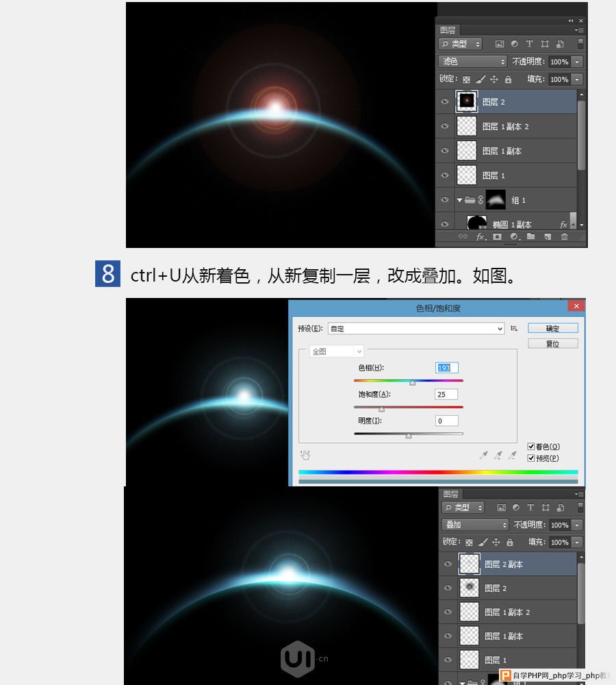Hide 图层 1 副本 2 in 滤色 layers panel
Screen dimensions: 616x685
[x=445, y=126]
